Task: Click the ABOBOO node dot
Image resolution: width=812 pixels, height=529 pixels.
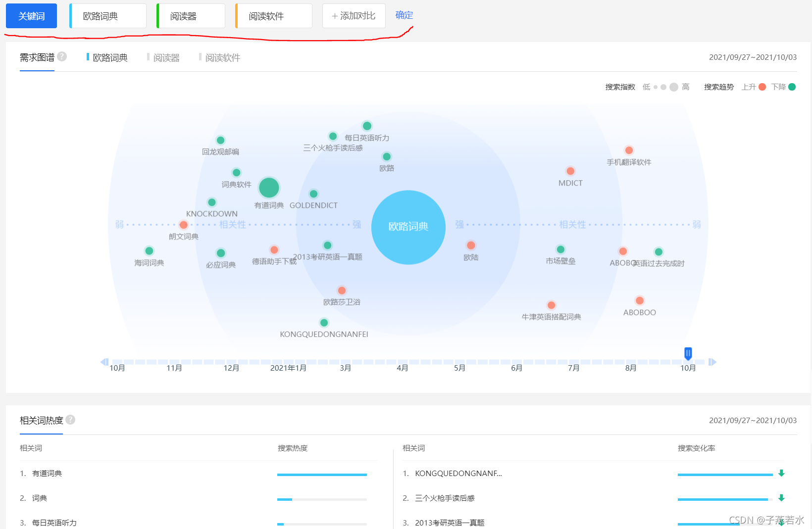Action: pyautogui.click(x=639, y=300)
